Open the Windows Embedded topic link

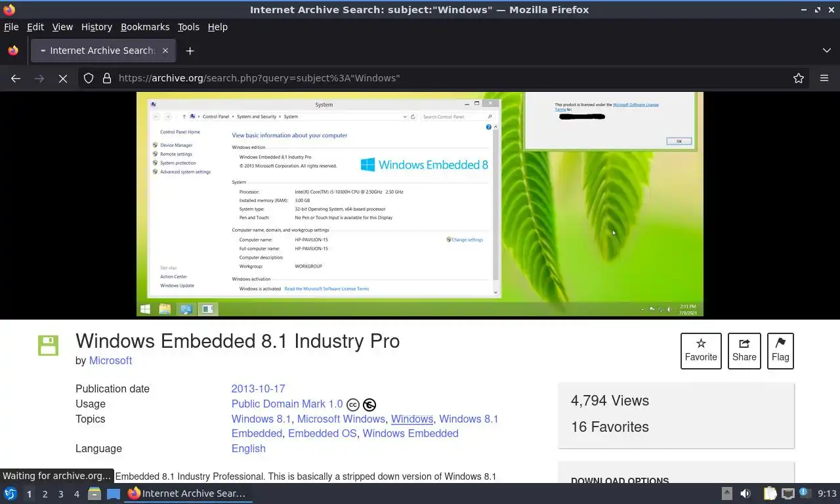click(410, 433)
